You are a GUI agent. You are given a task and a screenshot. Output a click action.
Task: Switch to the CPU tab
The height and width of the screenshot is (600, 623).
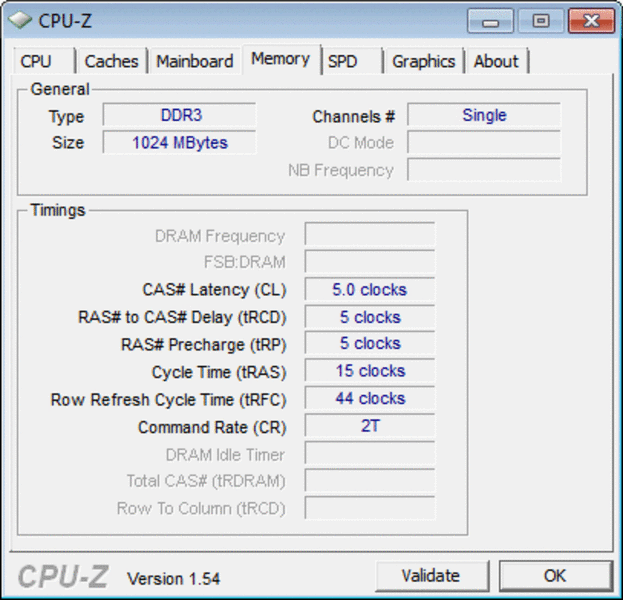coord(44,61)
